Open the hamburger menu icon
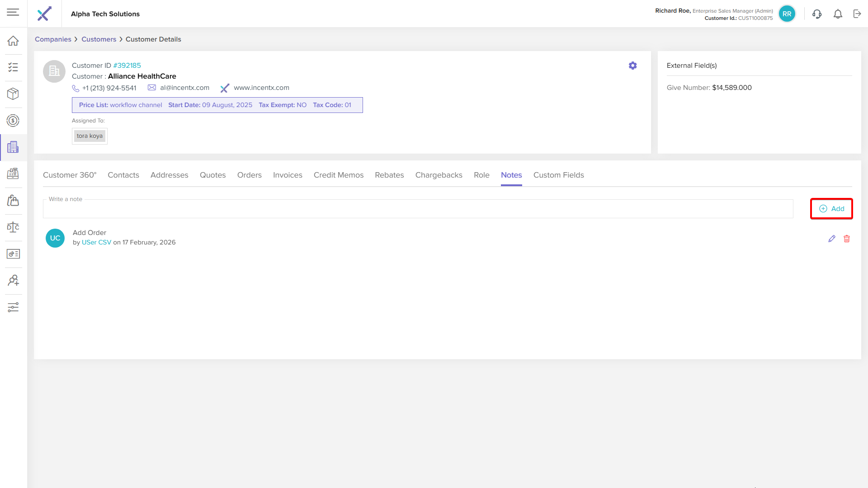868x488 pixels. (13, 12)
